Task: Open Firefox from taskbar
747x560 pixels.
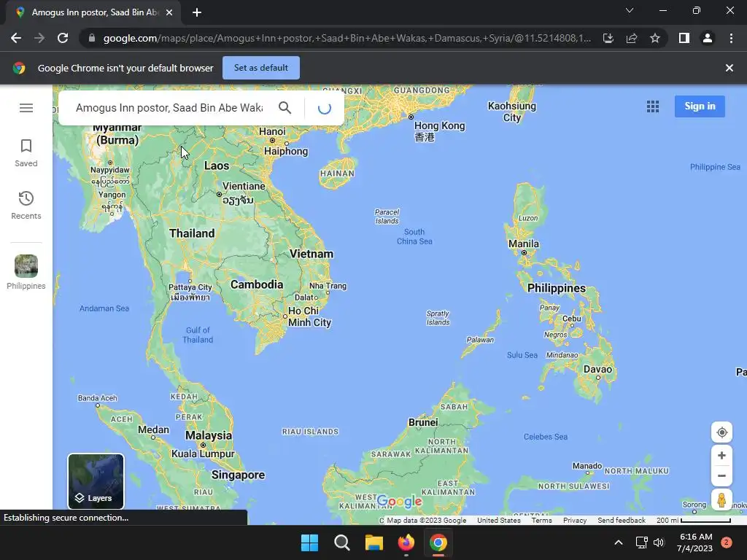Action: (406, 542)
